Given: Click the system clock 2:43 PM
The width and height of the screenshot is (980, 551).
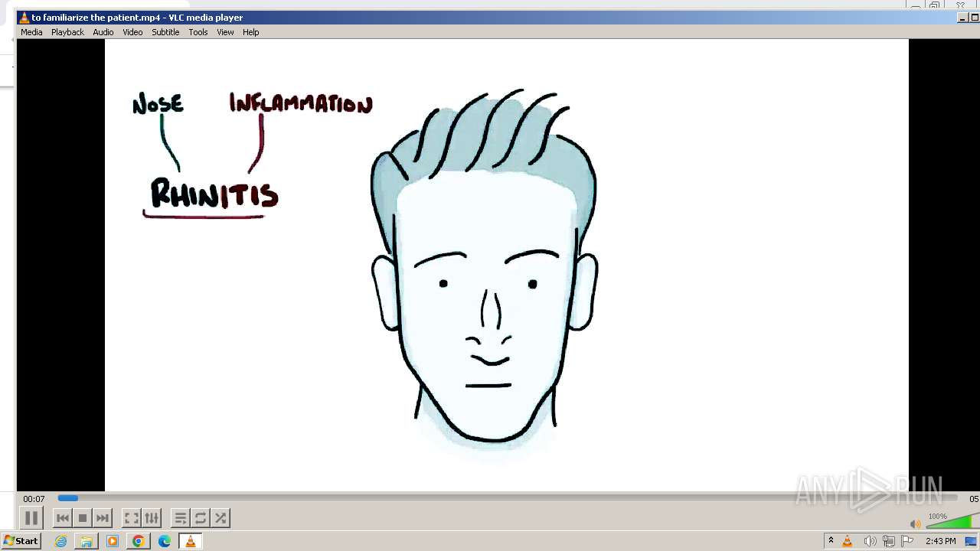Looking at the screenshot, I should pos(940,541).
